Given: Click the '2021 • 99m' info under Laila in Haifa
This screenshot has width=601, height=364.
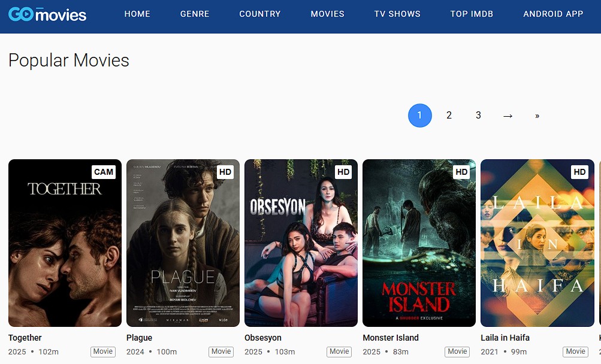Looking at the screenshot, I should point(504,352).
